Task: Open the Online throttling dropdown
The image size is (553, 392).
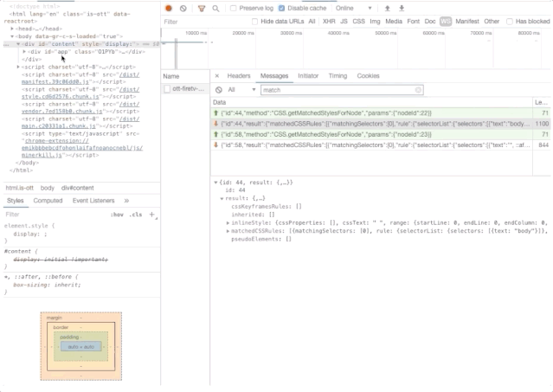Action: tap(354, 8)
